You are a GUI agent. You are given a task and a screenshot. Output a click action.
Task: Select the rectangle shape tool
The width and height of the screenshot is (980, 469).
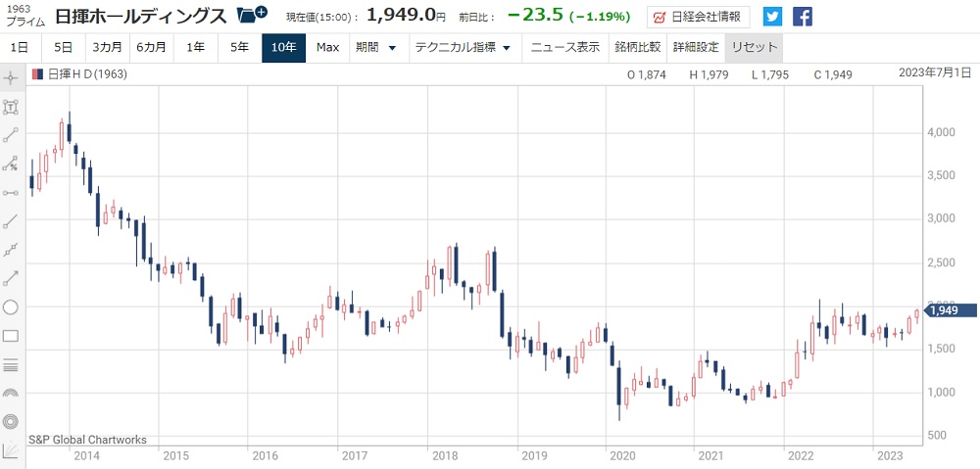[11, 336]
